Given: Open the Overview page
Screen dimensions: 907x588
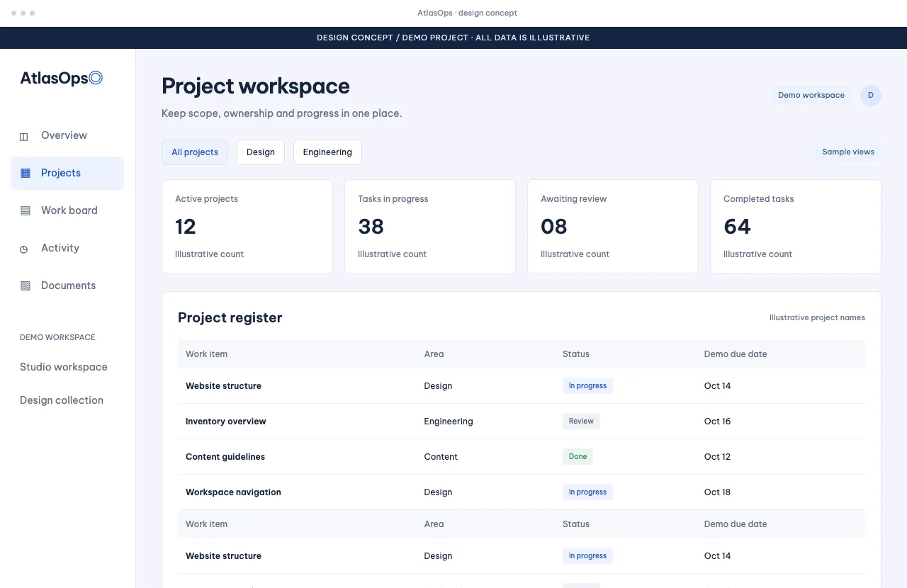Looking at the screenshot, I should pos(67,135).
